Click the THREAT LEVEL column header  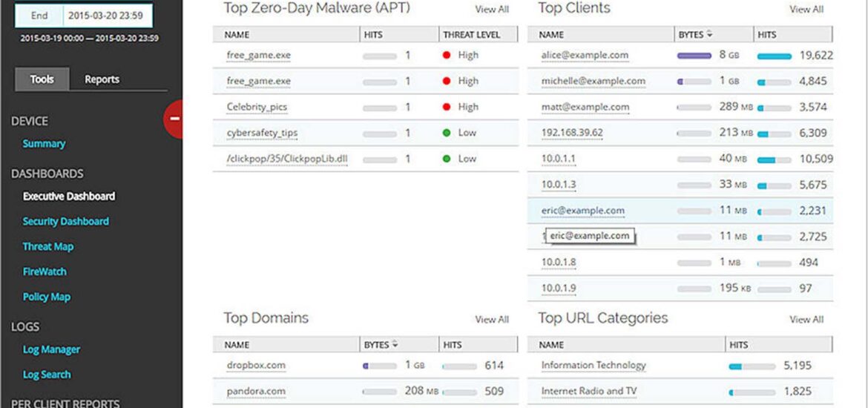471,34
